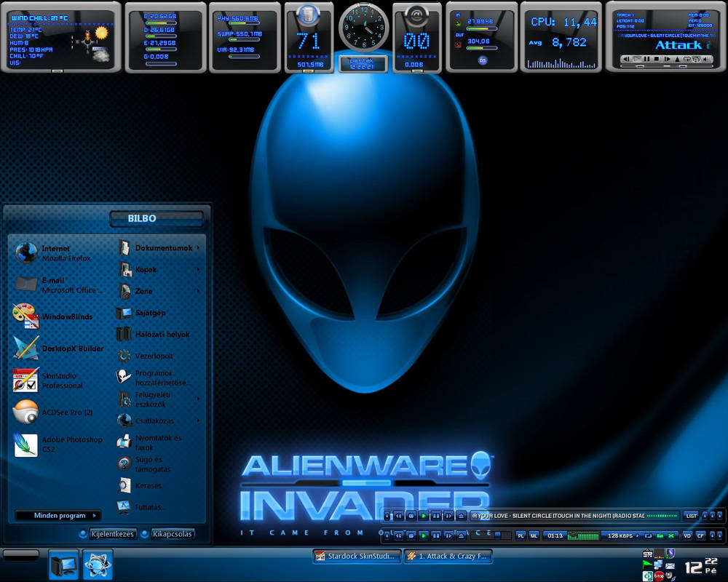The image size is (728, 582).
Task: Click the weather sun and cloud icon
Action: (100, 44)
